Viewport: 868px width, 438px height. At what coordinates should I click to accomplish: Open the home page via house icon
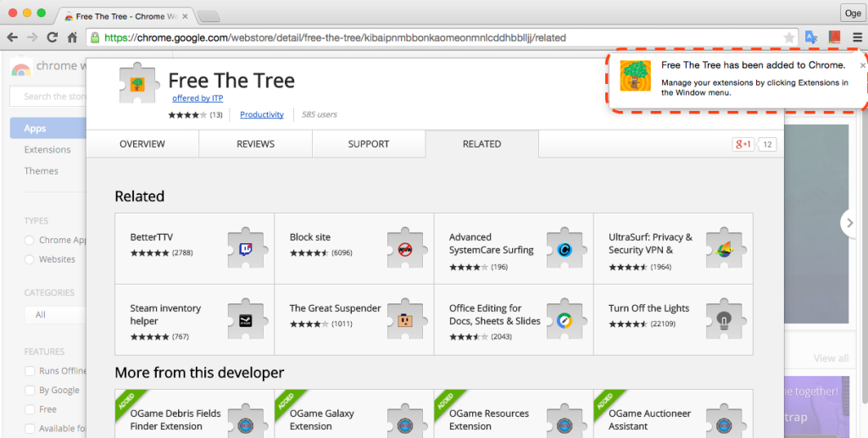click(x=72, y=37)
